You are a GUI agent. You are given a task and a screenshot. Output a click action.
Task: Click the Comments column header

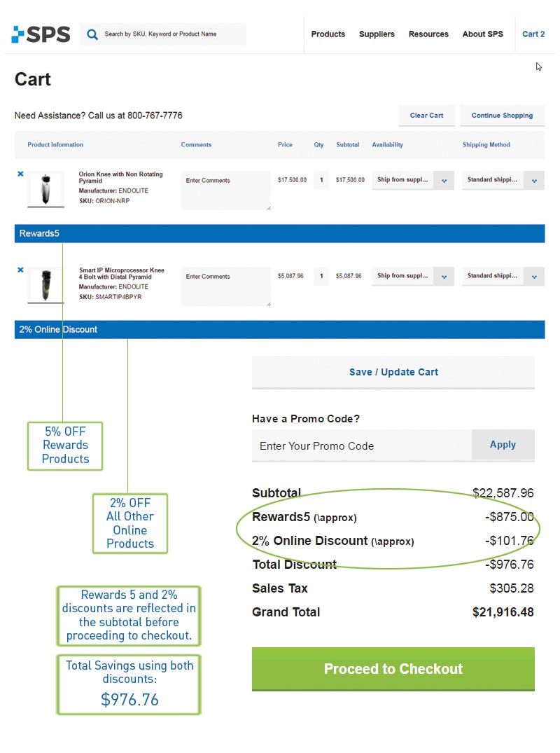[x=196, y=144]
